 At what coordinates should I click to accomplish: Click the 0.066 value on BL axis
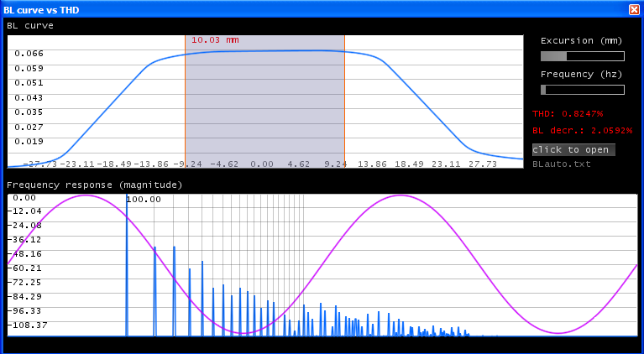[x=29, y=54]
